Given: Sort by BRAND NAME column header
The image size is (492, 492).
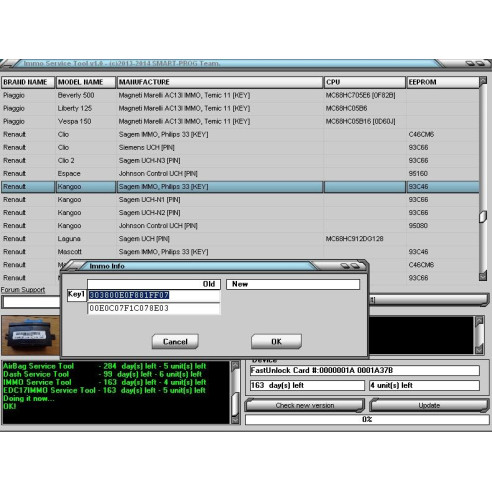Looking at the screenshot, I should click(28, 82).
